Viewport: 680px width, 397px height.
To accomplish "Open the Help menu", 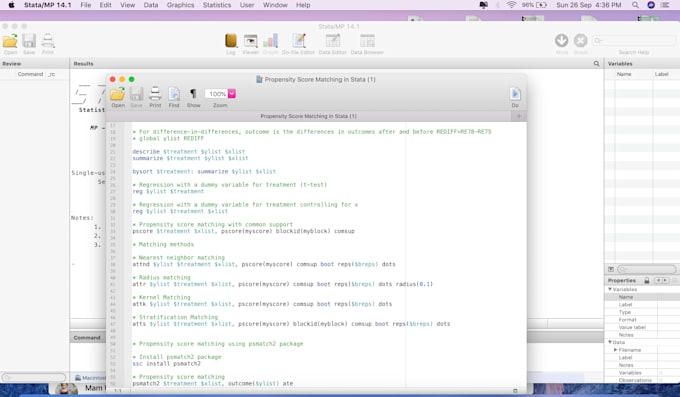I will point(303,5).
